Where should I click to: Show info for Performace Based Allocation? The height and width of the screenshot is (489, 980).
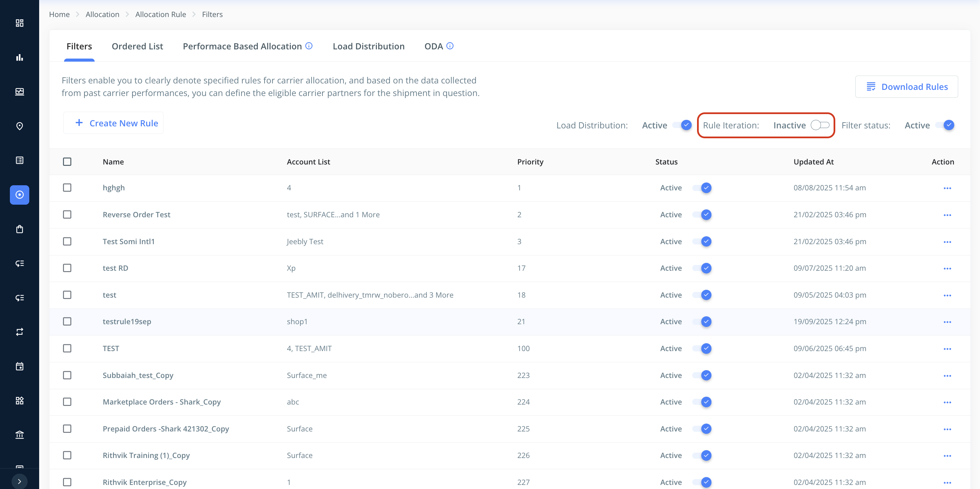pos(309,46)
